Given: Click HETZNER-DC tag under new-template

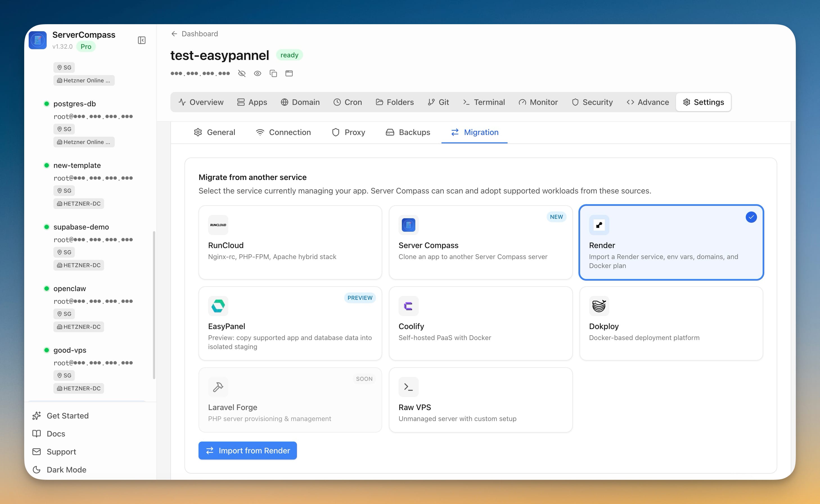Looking at the screenshot, I should point(79,204).
